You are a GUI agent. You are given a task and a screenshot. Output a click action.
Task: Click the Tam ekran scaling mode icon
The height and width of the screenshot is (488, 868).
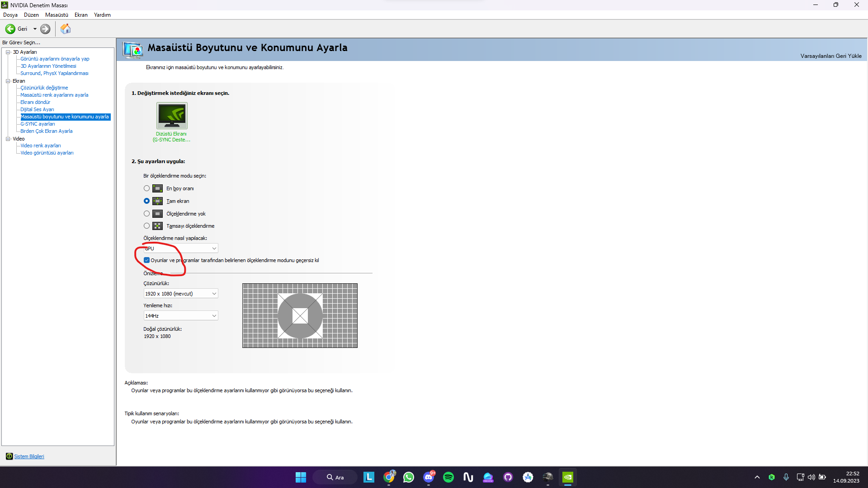pyautogui.click(x=157, y=201)
